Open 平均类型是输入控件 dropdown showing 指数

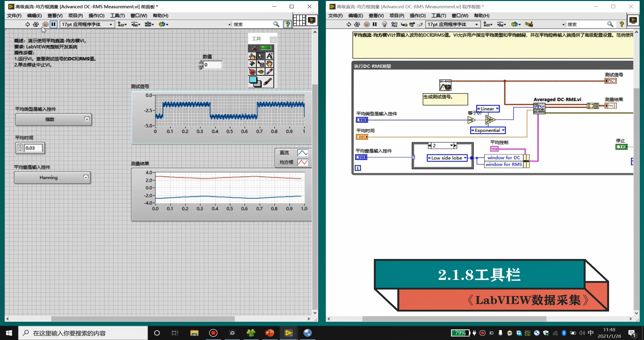tap(53, 119)
